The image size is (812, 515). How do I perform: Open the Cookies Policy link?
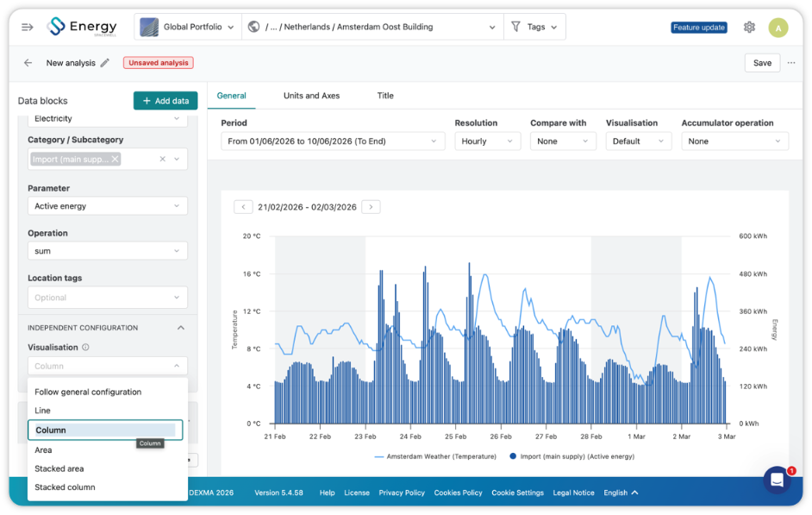coord(458,493)
